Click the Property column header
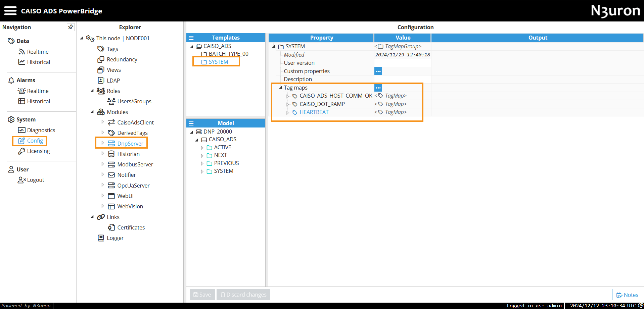The width and height of the screenshot is (644, 309). (x=321, y=38)
